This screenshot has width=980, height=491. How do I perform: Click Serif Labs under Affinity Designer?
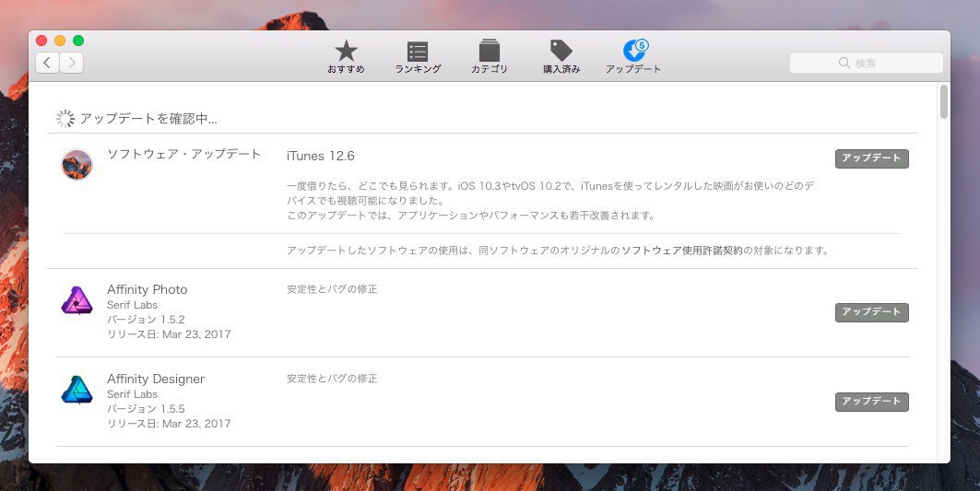coord(132,394)
